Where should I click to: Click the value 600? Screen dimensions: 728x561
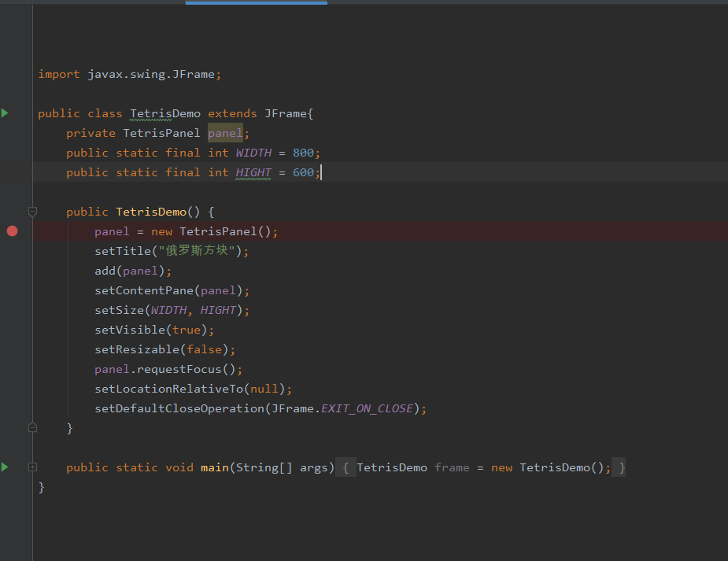point(303,172)
